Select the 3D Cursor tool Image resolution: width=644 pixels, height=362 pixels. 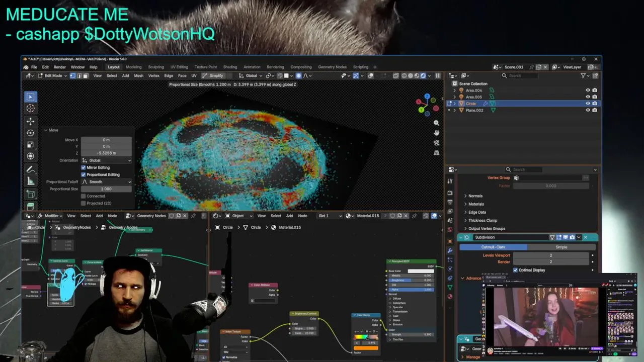point(31,109)
